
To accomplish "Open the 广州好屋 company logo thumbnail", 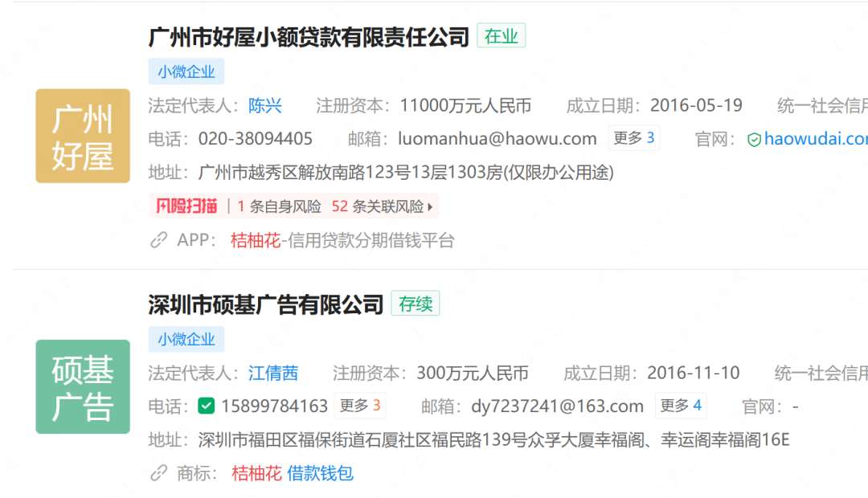I will 83,136.
